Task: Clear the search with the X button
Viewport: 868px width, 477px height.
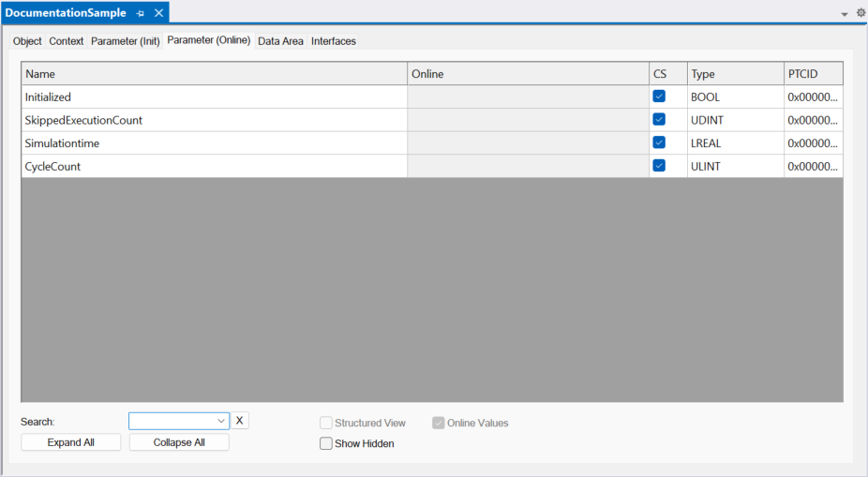Action: [240, 421]
